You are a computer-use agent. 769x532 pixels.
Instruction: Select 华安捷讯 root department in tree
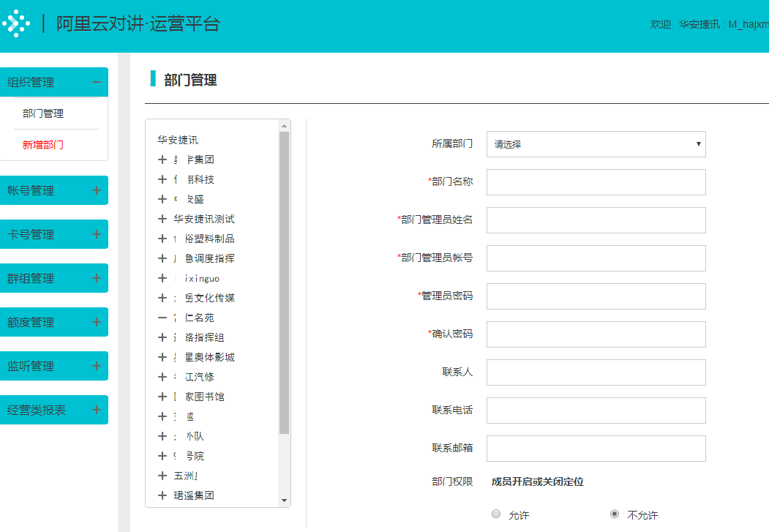coord(178,140)
